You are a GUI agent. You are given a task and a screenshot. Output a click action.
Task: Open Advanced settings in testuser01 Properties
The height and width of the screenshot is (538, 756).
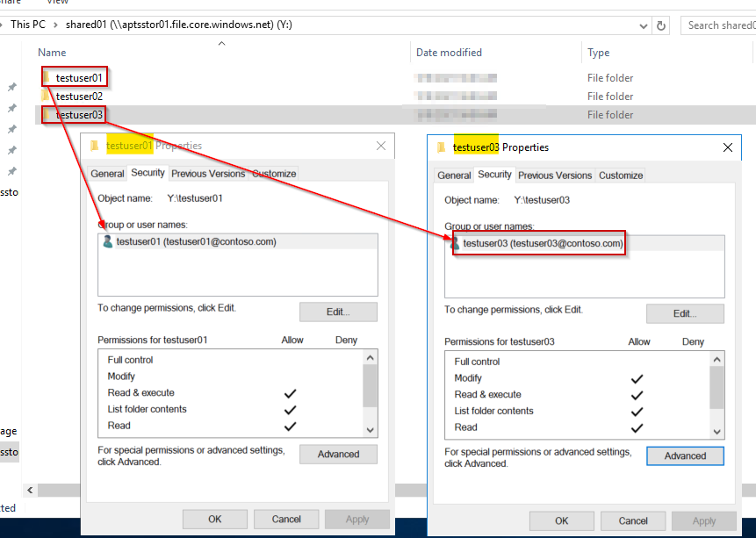(338, 454)
